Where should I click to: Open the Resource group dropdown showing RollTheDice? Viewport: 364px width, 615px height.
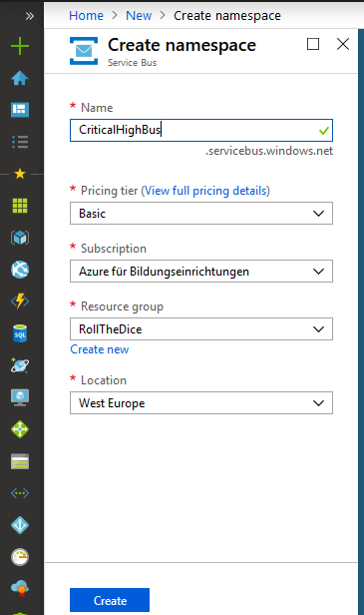(x=201, y=329)
